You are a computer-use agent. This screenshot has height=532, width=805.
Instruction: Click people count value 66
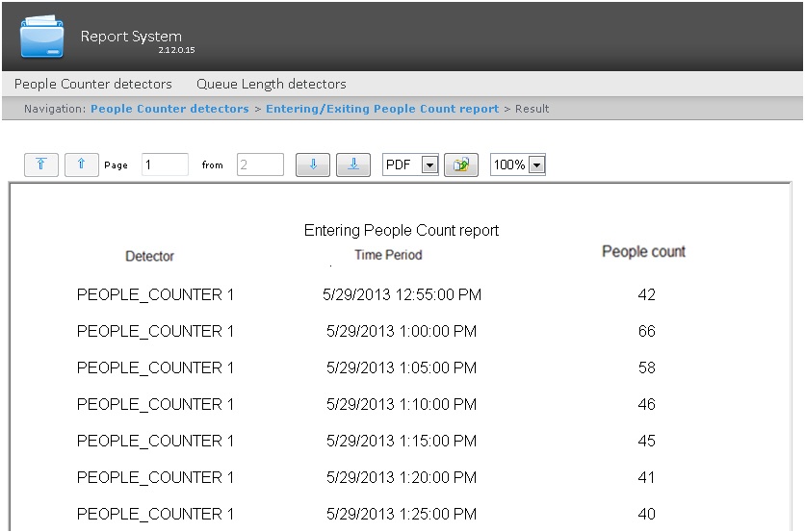point(646,331)
